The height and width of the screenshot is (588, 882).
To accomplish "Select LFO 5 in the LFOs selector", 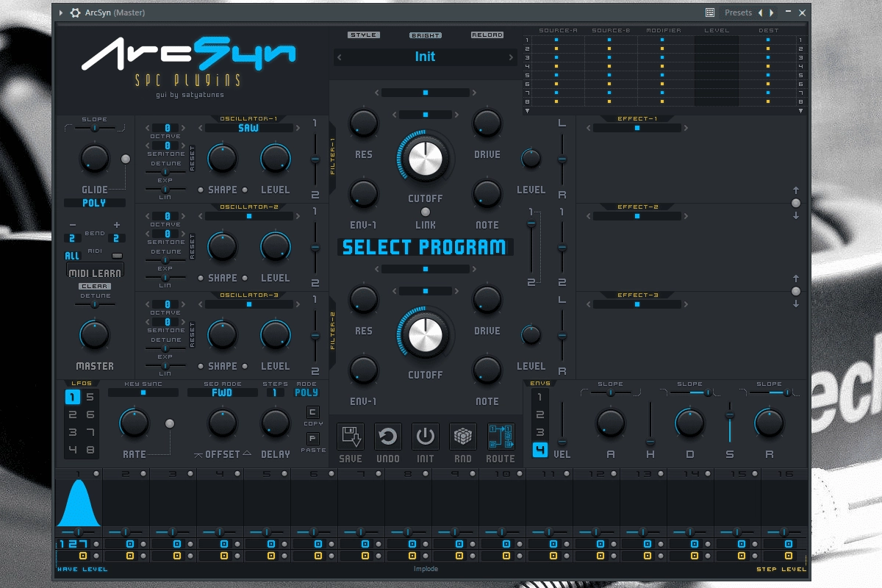I will pos(90,397).
